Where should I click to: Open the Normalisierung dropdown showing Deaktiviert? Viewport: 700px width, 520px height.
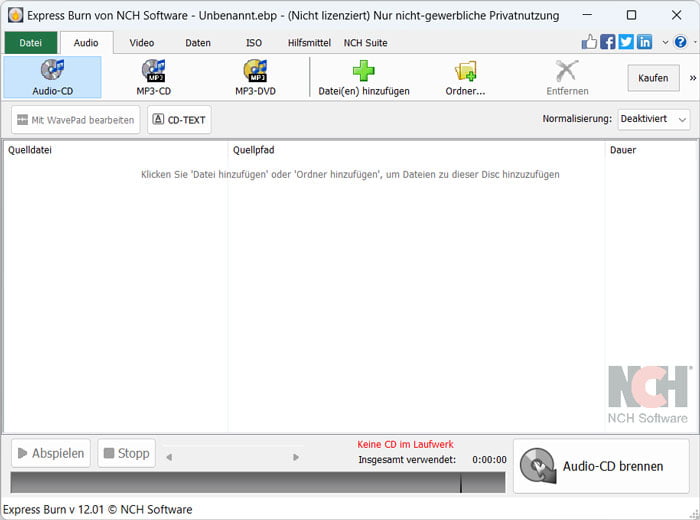coord(654,119)
